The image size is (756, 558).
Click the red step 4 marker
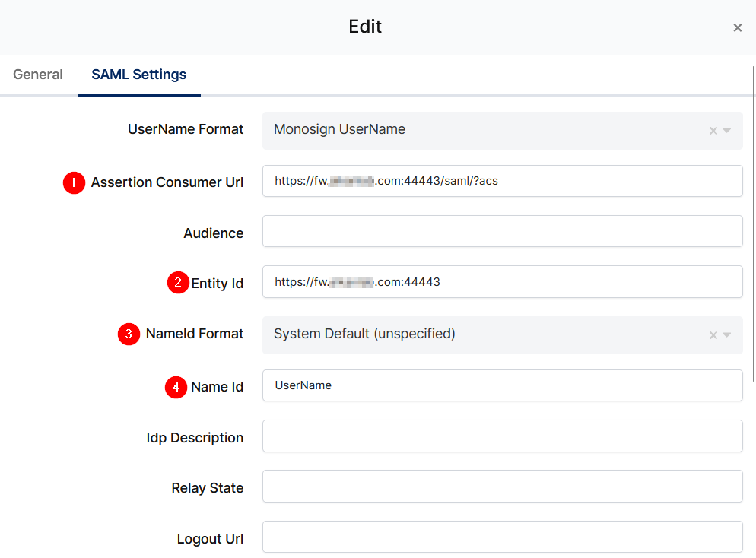click(x=176, y=387)
